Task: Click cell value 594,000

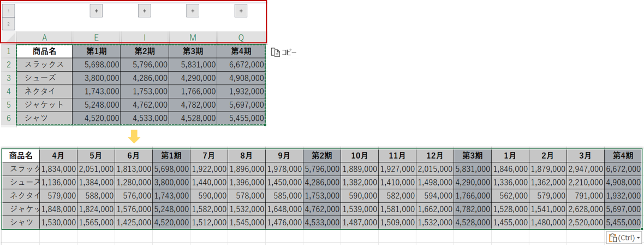Action: pyautogui.click(x=434, y=196)
